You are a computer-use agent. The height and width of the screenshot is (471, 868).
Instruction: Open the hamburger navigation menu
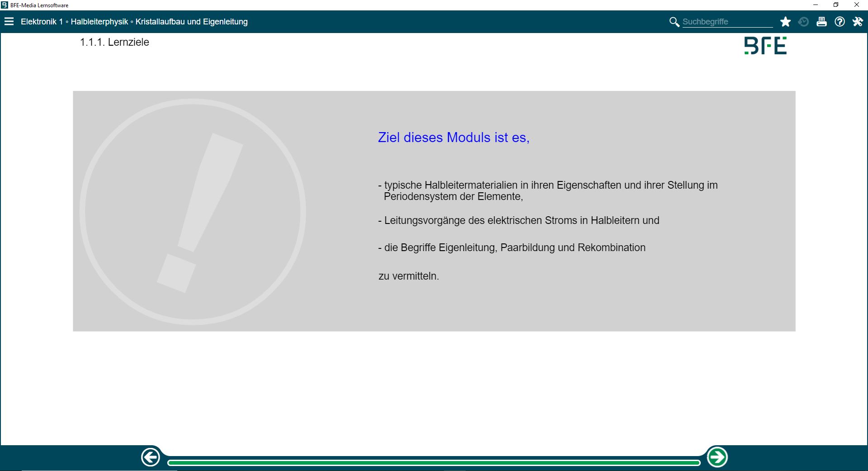pyautogui.click(x=9, y=22)
